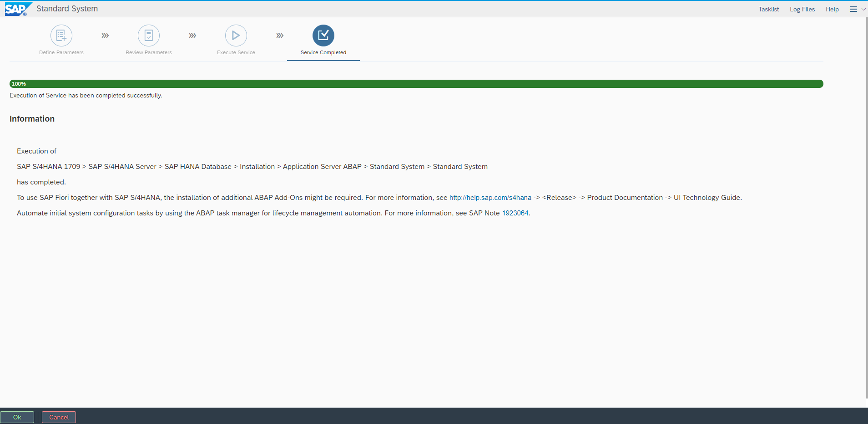Viewport: 868px width, 424px height.
Task: Open SAP Note 1923064 link
Action: (x=515, y=213)
